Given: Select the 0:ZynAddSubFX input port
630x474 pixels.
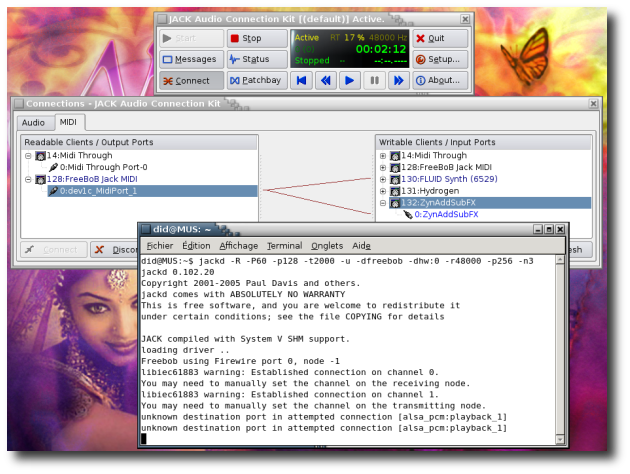Looking at the screenshot, I should pos(446,215).
